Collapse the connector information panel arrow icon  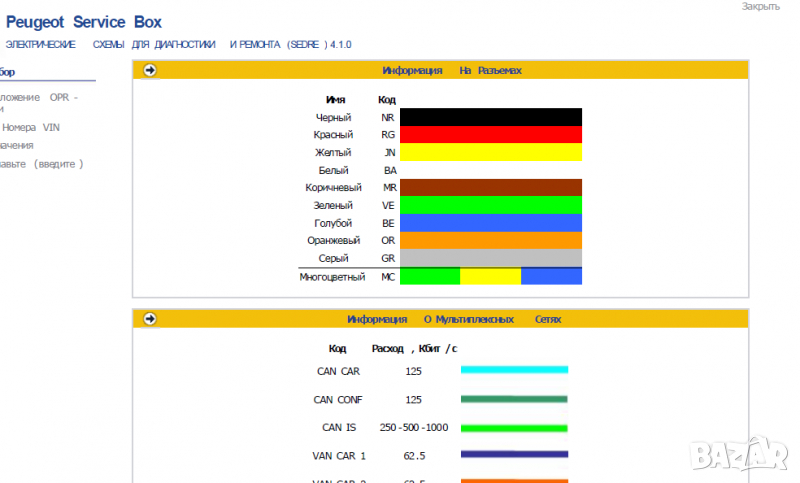click(150, 70)
